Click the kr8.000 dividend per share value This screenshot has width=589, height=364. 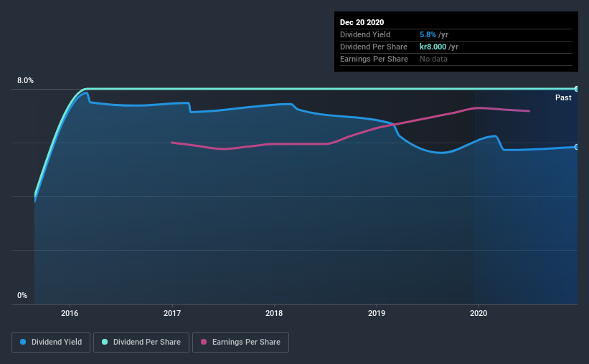pyautogui.click(x=433, y=47)
